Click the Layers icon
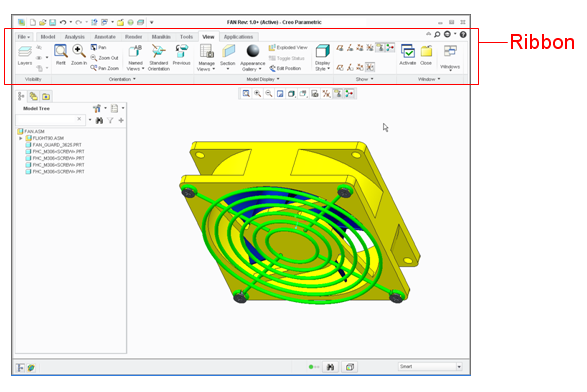This screenshot has width=587, height=392. point(25,55)
